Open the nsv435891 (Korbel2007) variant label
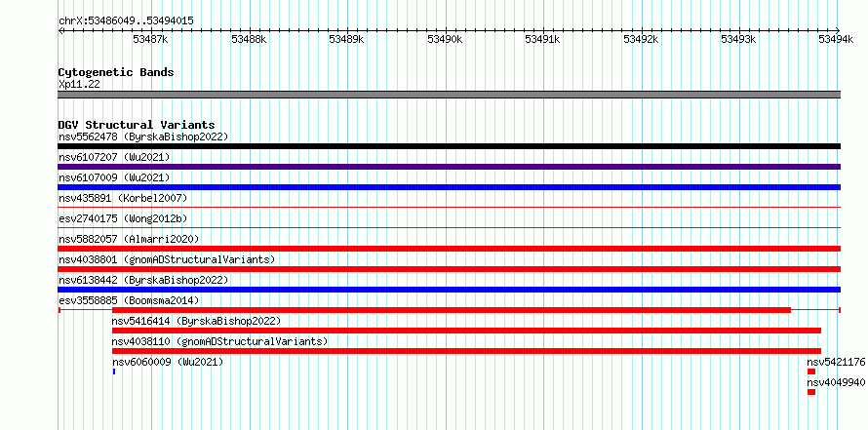868x430 pixels. [123, 198]
